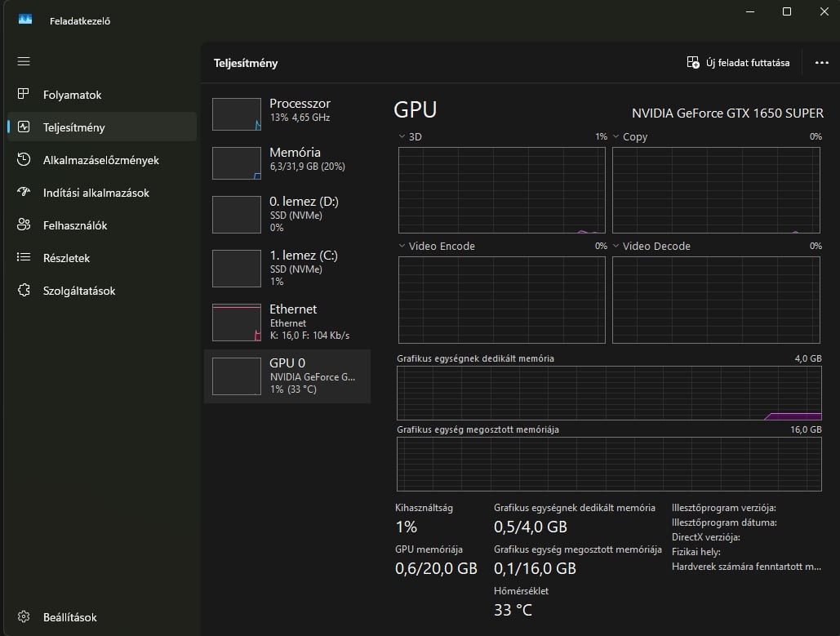Viewport: 840px width, 636px height.
Task: Open the Felhasználók users icon
Action: point(24,225)
